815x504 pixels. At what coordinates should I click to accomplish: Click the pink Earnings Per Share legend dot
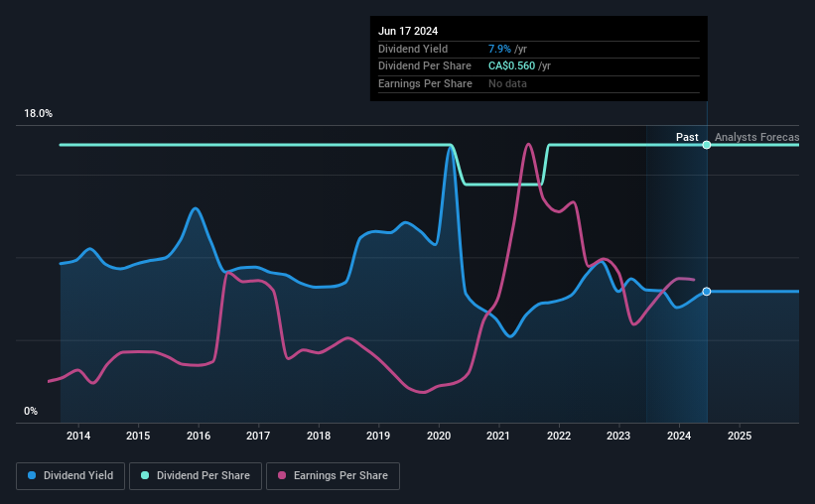pyautogui.click(x=282, y=475)
